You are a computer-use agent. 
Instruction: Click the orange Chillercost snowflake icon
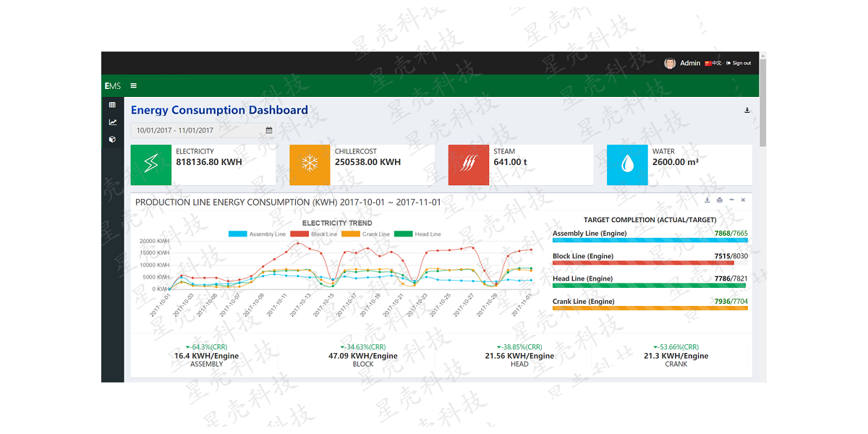(310, 164)
